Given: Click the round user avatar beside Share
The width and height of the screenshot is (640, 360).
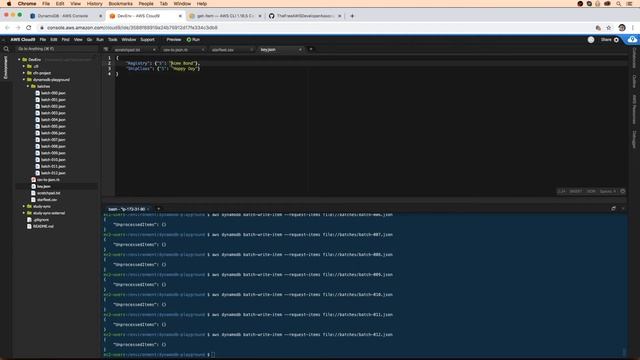Looking at the screenshot, I should click(591, 40).
